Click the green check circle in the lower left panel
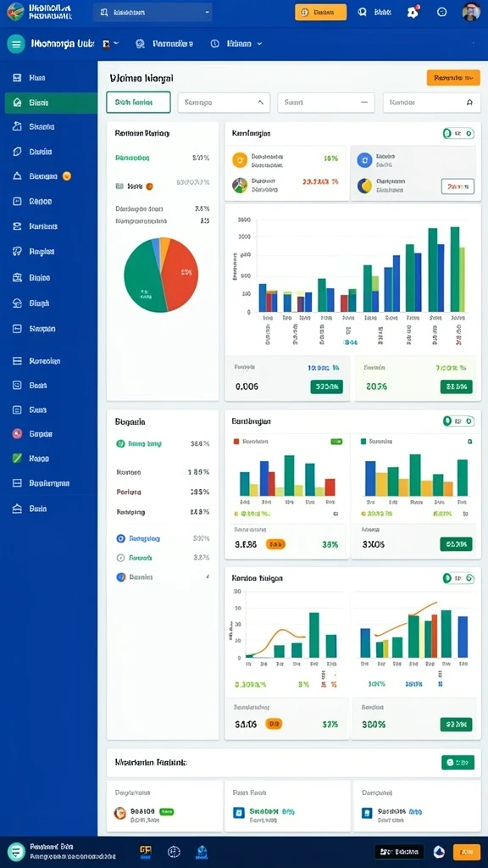 click(120, 443)
